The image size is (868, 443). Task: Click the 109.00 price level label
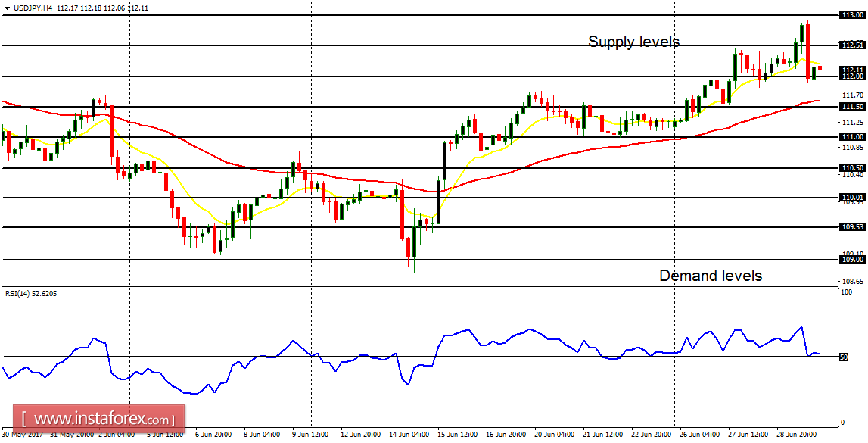853,259
